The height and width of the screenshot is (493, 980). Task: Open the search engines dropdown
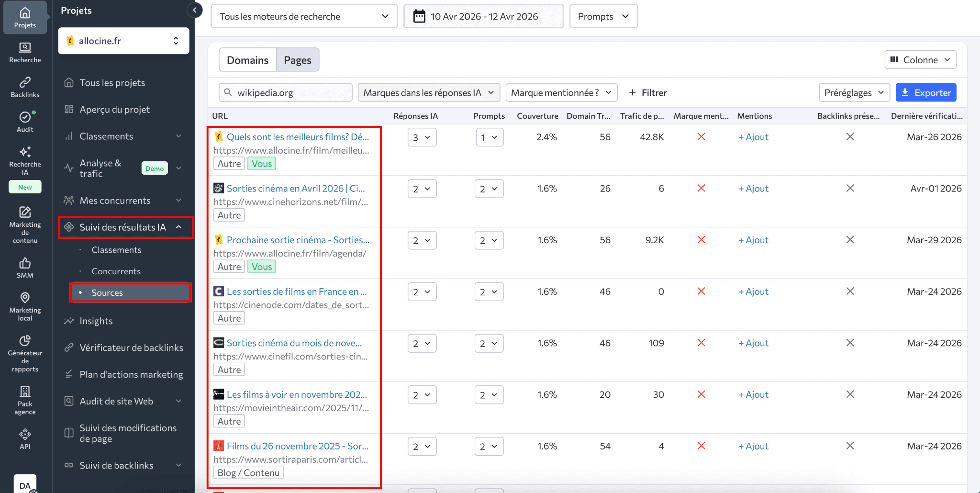304,16
